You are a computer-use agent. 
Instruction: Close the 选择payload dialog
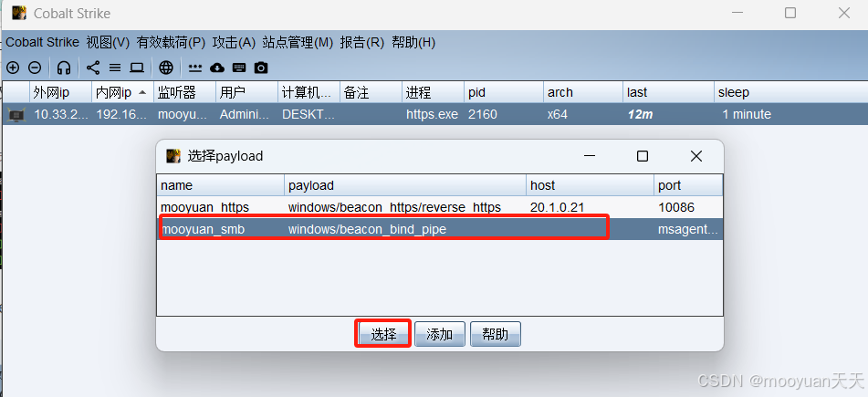click(696, 156)
